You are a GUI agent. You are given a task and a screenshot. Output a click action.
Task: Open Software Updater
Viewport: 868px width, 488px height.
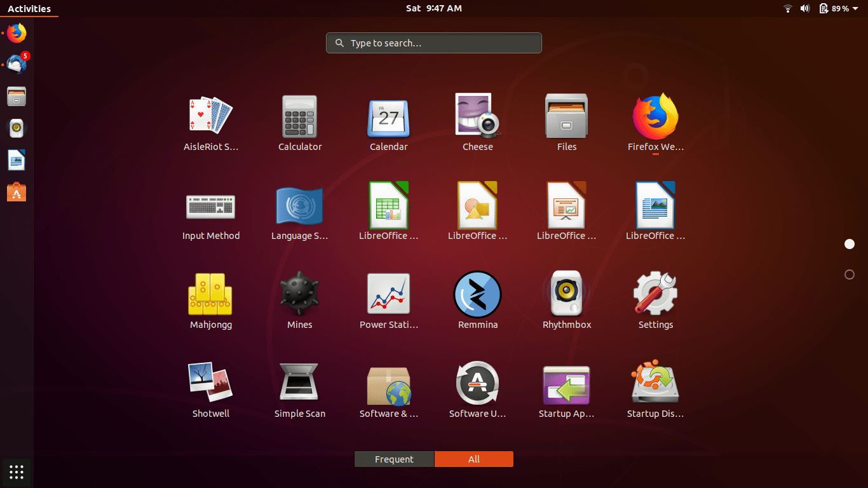click(x=478, y=390)
